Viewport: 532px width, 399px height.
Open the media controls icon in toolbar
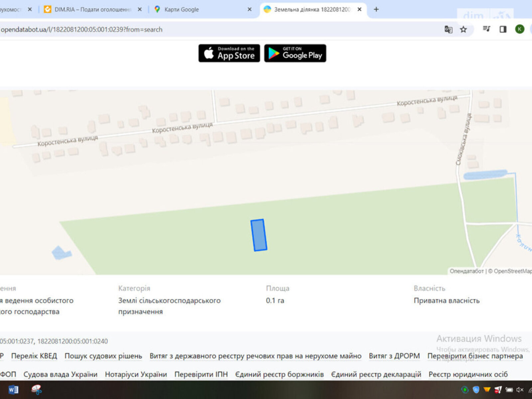tap(486, 29)
